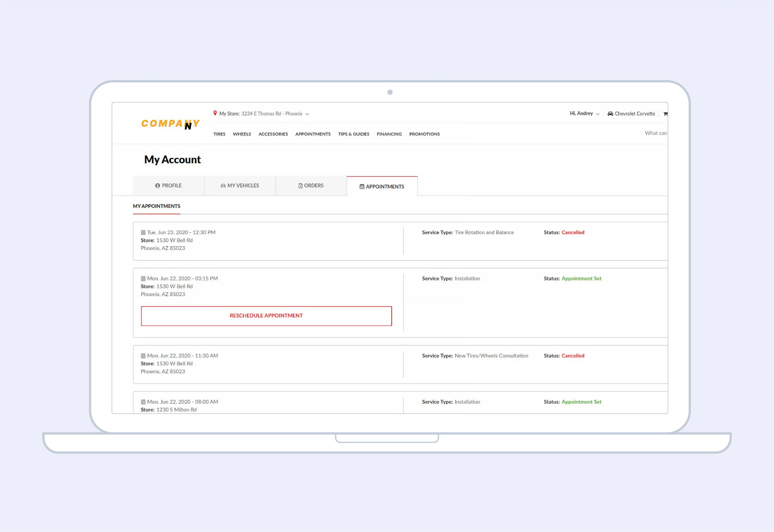The image size is (774, 532).
Task: Click the Hi, Andrey greeting text
Action: [x=581, y=113]
